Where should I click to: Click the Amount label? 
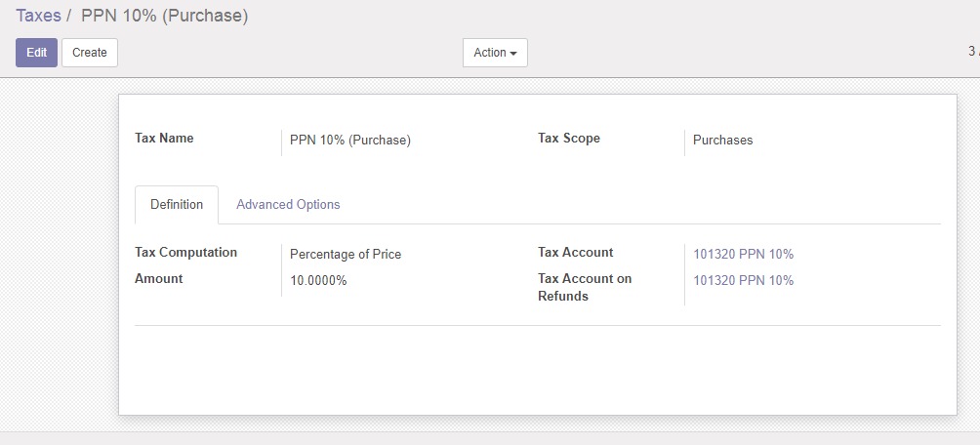pos(159,279)
